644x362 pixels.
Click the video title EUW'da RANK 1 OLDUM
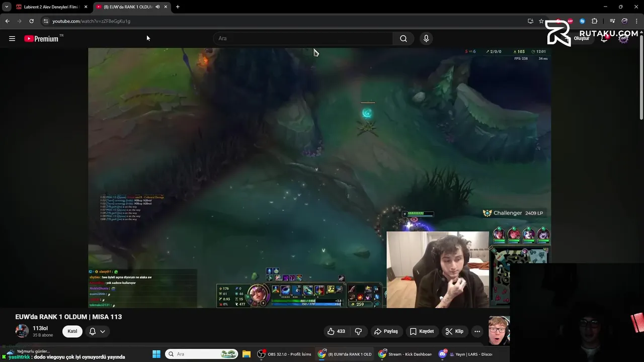[x=68, y=317]
